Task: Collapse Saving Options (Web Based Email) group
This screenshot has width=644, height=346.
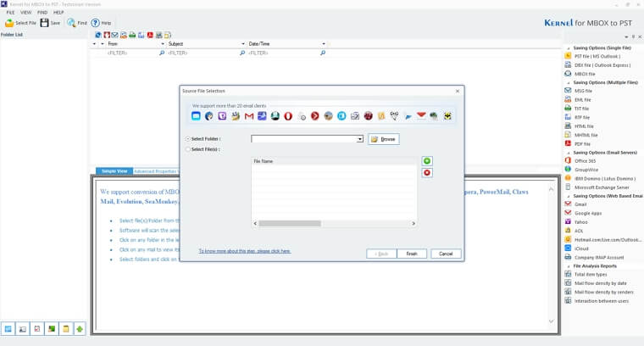Action: point(569,196)
